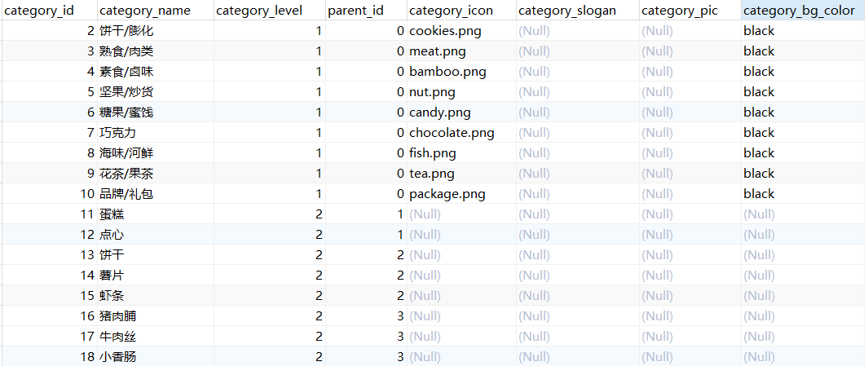Click the bamboo.png cell

click(461, 72)
